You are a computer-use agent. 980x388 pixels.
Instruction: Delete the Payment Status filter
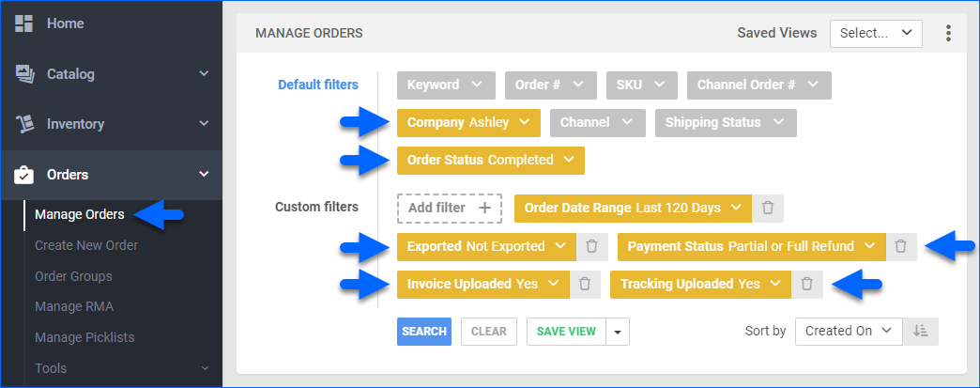coord(900,246)
